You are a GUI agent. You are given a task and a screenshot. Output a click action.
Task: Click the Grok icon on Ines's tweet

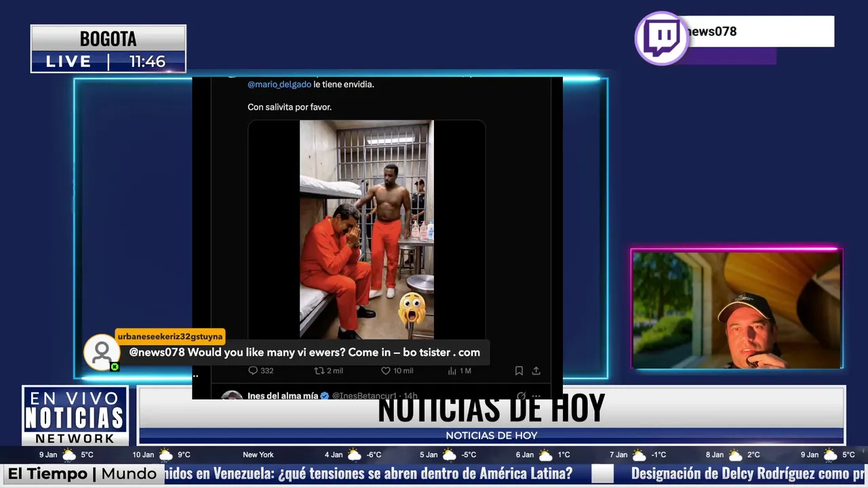521,396
